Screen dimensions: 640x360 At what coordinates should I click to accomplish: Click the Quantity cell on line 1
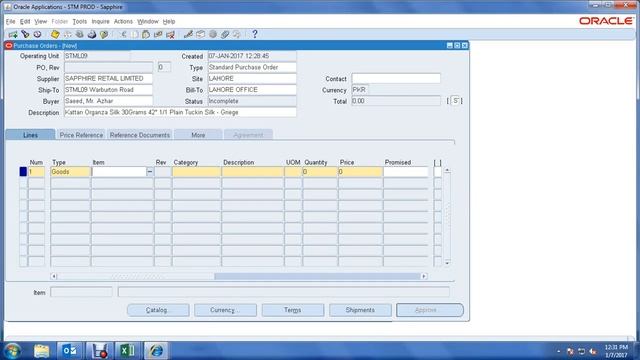click(x=320, y=172)
